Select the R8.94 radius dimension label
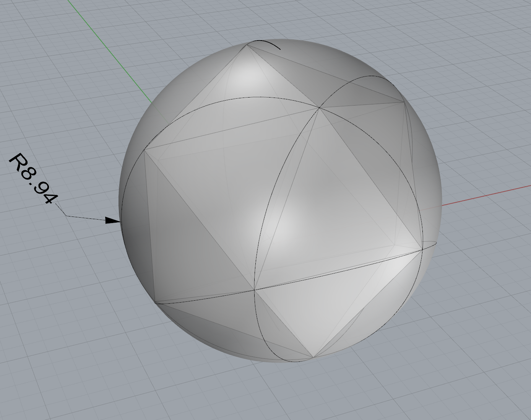This screenshot has width=531, height=420. [34, 179]
